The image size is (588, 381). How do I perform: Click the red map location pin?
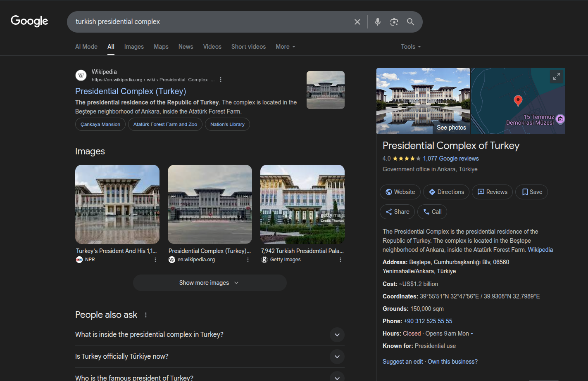(518, 101)
